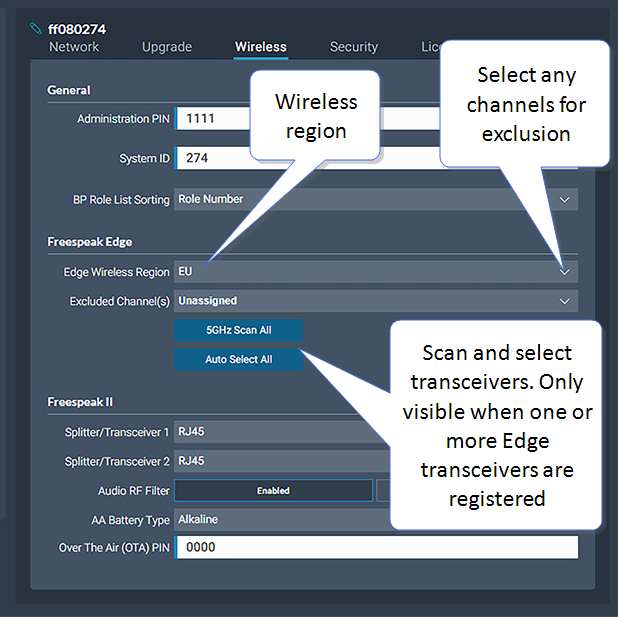
Task: Click the Over The Air (OTA) PIN field
Action: pyautogui.click(x=376, y=547)
